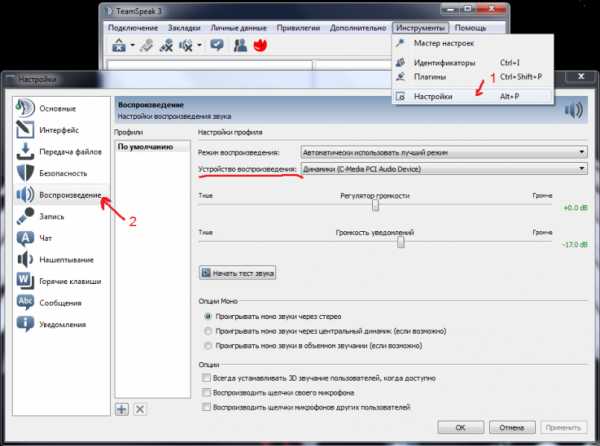Open Горячие клавиши settings section
The width and height of the screenshot is (600, 446).
point(61,281)
